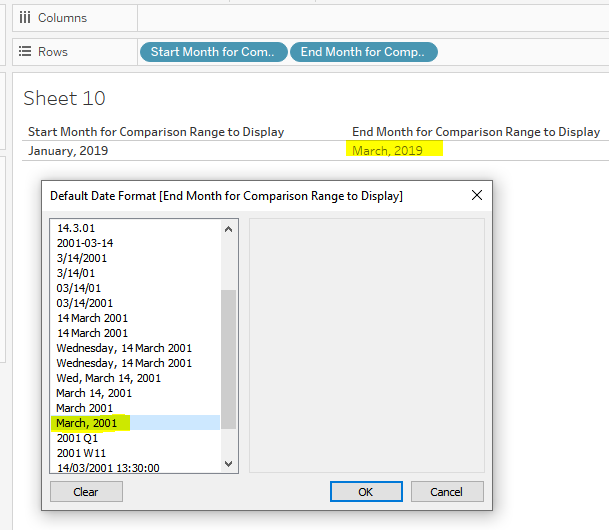Click the Sheet 10 title
The height and width of the screenshot is (530, 609).
64,98
